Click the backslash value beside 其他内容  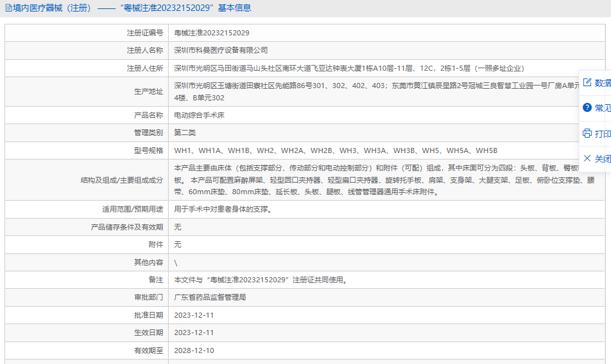point(176,263)
